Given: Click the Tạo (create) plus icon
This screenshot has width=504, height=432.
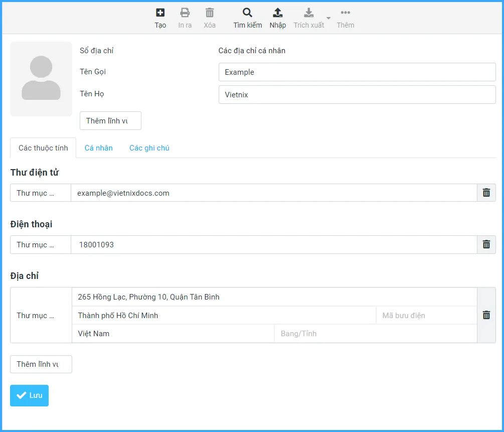Looking at the screenshot, I should point(160,14).
